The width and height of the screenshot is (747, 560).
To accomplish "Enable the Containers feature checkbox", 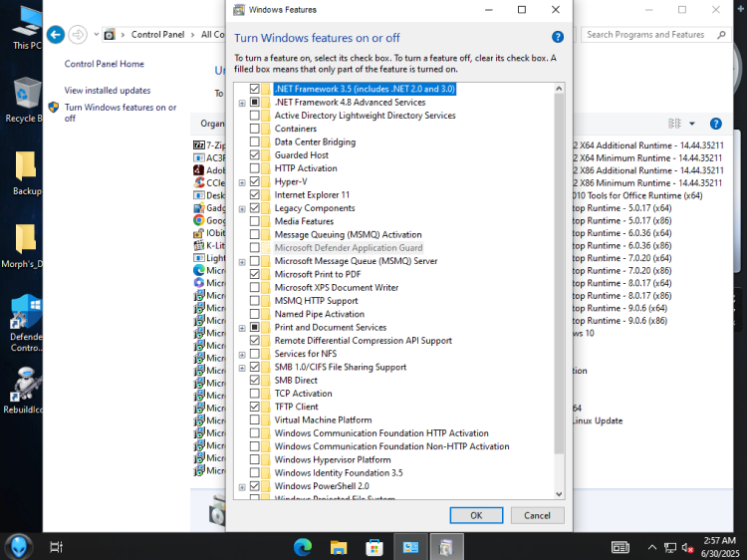I will 254,129.
